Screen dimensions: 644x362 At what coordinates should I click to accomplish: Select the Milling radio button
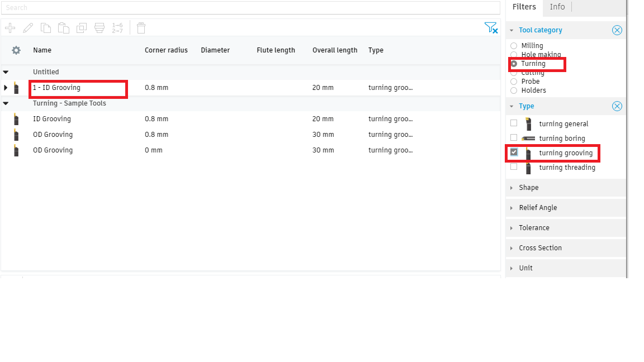point(514,46)
